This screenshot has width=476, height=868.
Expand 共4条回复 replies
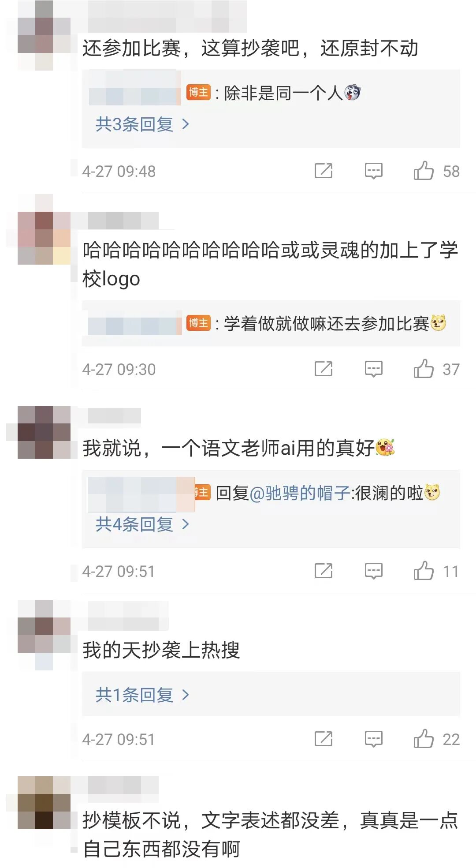142,524
